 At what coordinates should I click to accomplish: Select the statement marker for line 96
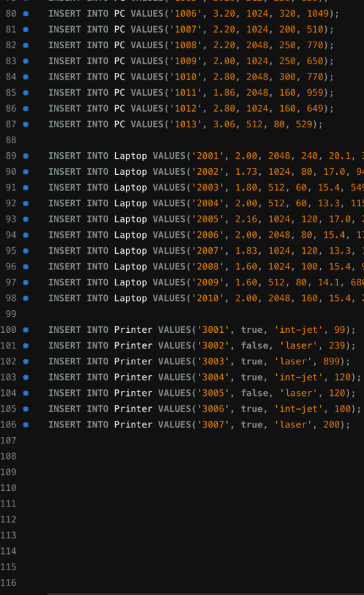pos(26,267)
